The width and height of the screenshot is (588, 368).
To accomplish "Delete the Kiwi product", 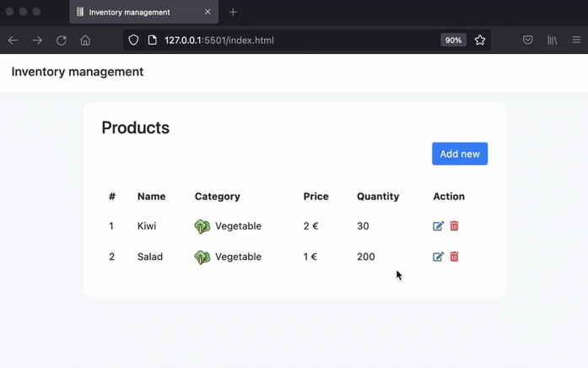I will [x=454, y=226].
